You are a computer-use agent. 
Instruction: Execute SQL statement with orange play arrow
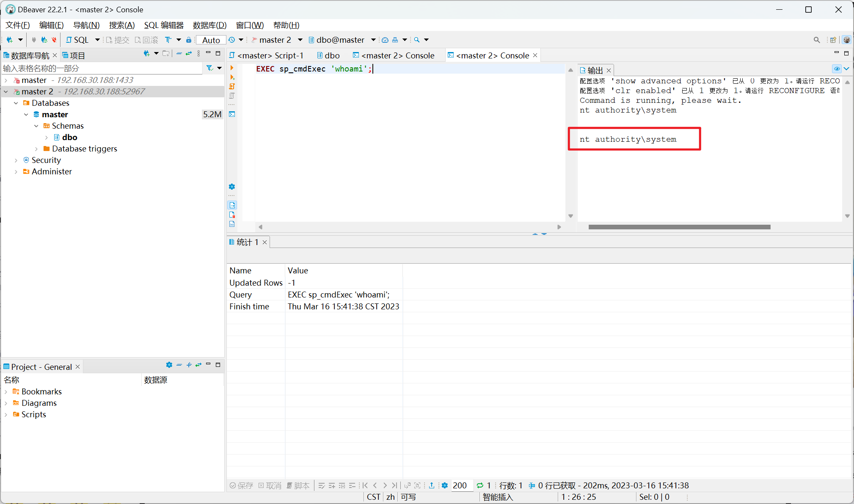232,68
